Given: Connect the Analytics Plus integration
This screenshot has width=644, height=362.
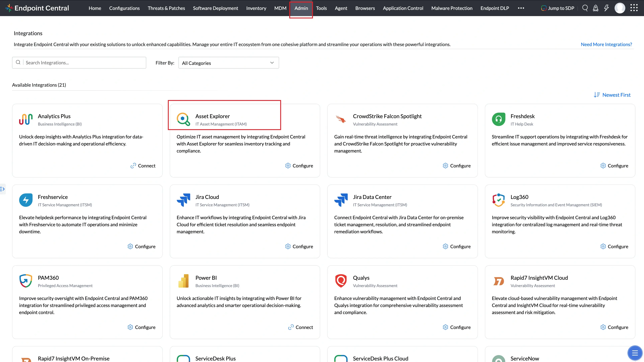Looking at the screenshot, I should (x=143, y=166).
